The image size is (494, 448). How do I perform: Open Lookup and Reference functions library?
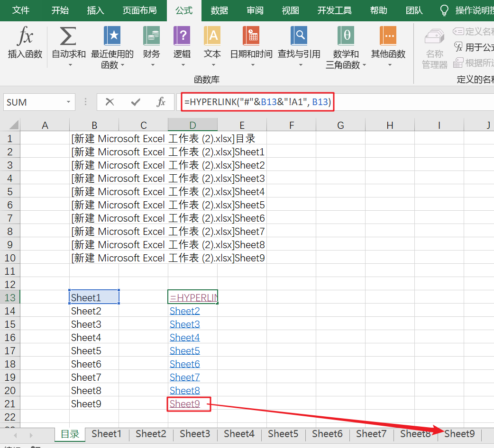coord(299,46)
